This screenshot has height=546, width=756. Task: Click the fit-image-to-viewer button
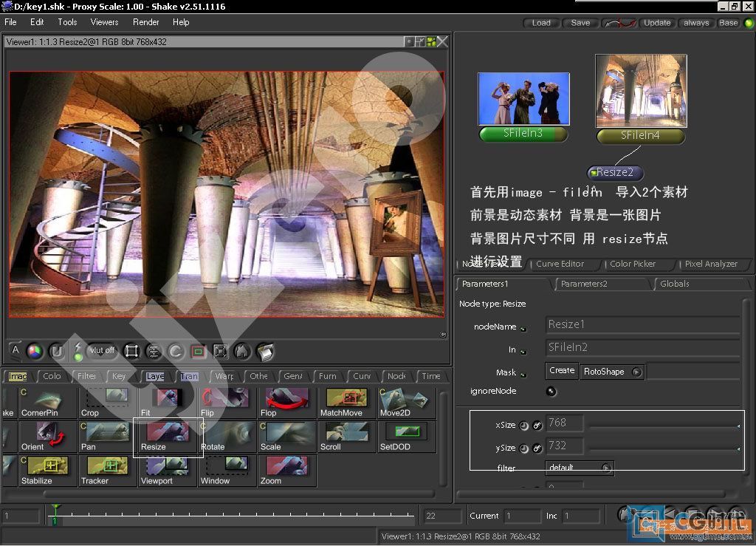220,351
